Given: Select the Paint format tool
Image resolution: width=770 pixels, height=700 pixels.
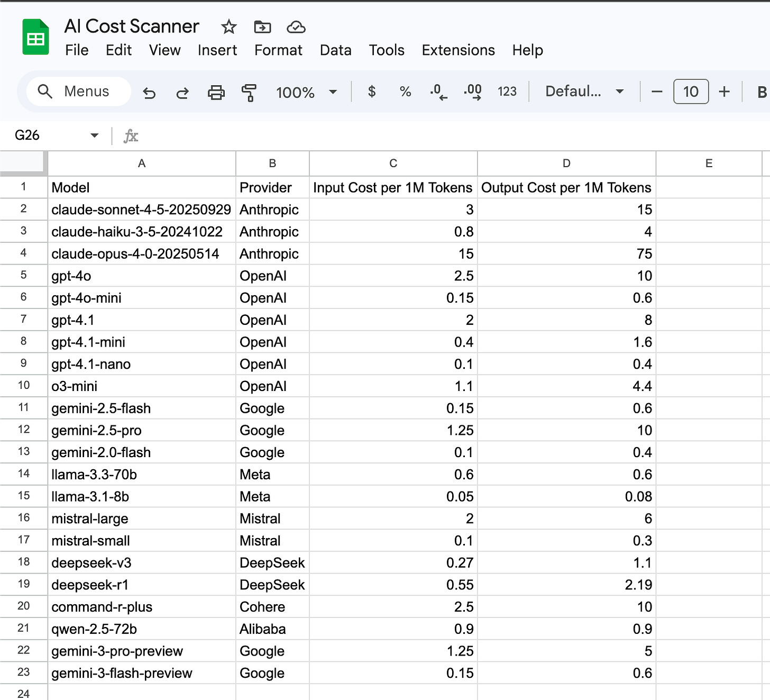Looking at the screenshot, I should tap(249, 92).
